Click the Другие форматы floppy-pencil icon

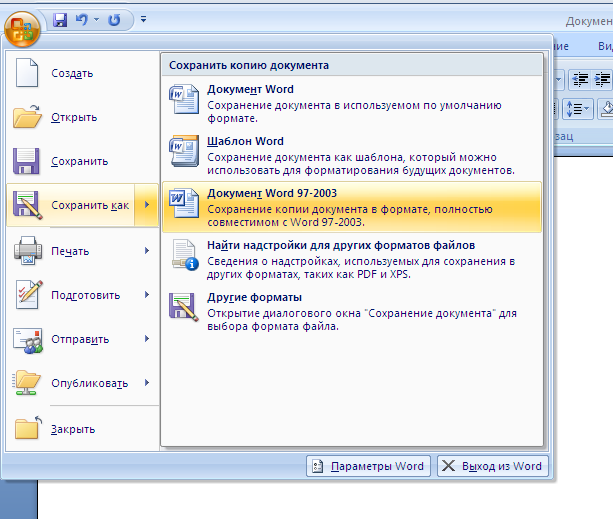[x=184, y=307]
